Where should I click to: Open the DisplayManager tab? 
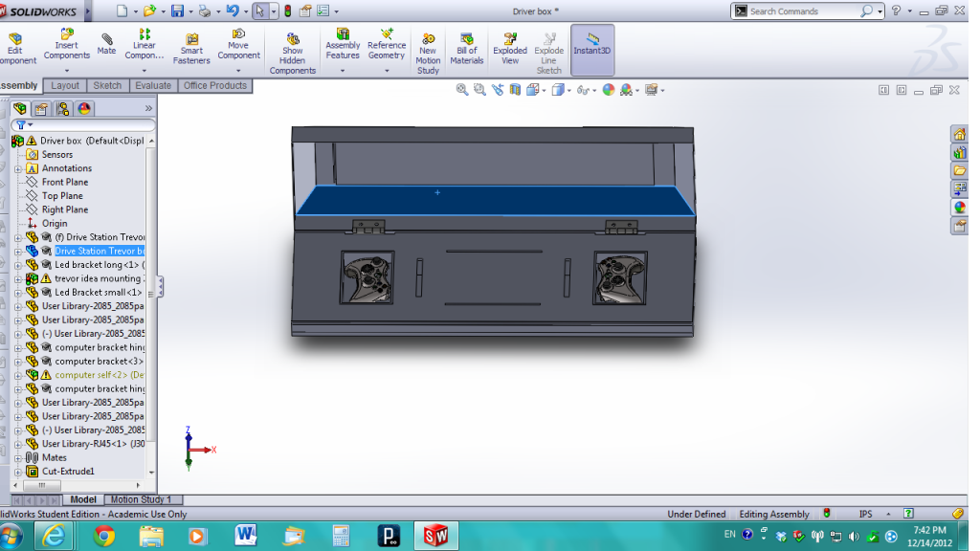[x=84, y=109]
